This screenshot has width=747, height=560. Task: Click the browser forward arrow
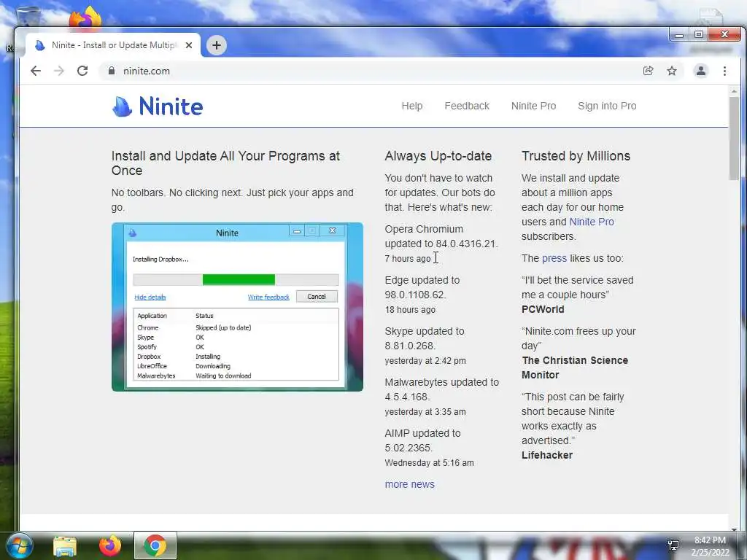point(58,71)
